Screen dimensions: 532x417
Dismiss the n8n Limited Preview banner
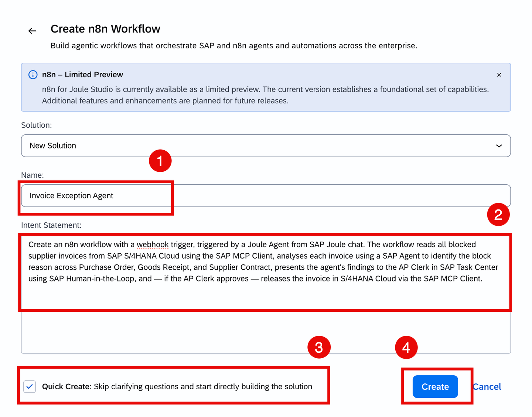pyautogui.click(x=499, y=75)
